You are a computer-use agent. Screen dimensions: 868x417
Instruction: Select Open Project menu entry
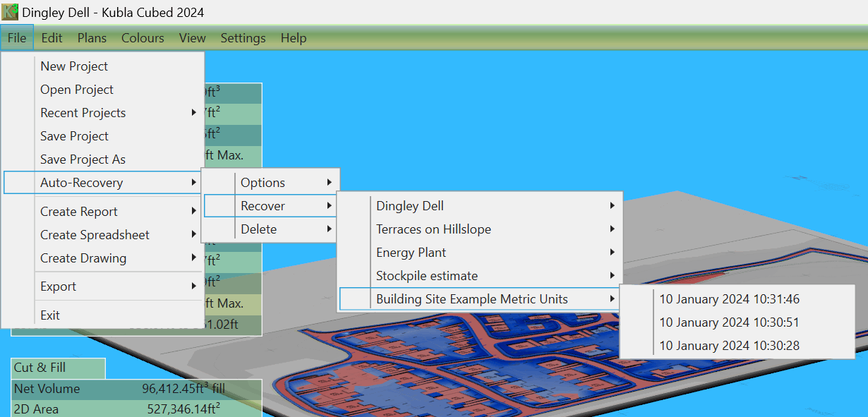77,90
